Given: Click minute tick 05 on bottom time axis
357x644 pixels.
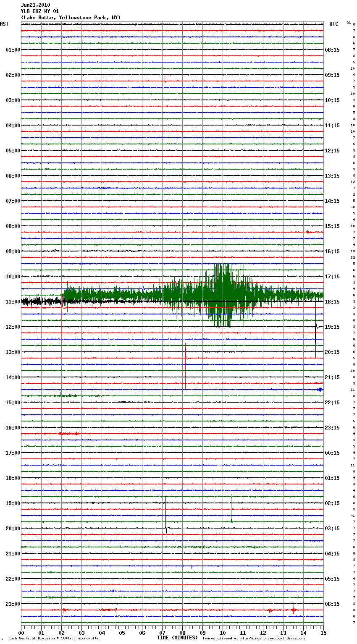Looking at the screenshot, I should coord(122,633).
